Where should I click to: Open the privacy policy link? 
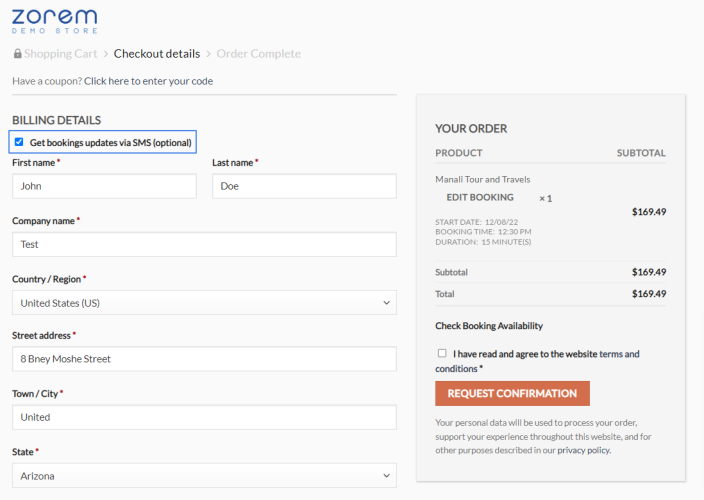pos(583,450)
